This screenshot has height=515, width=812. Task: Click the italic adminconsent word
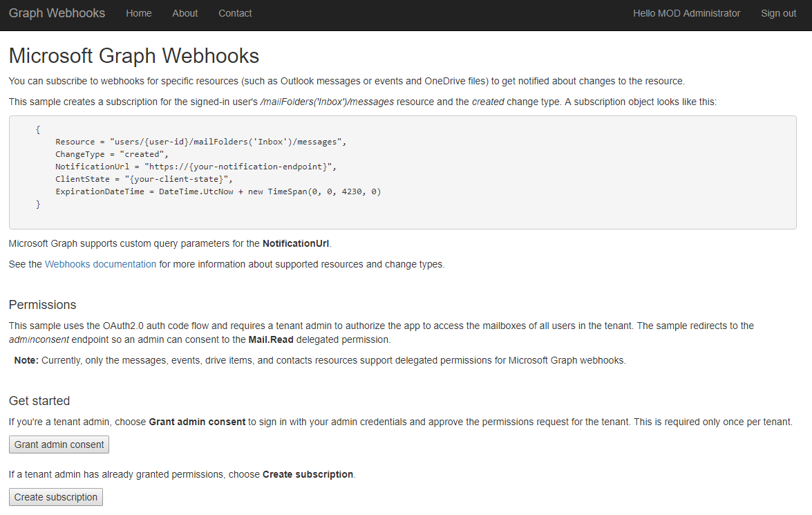pos(39,340)
